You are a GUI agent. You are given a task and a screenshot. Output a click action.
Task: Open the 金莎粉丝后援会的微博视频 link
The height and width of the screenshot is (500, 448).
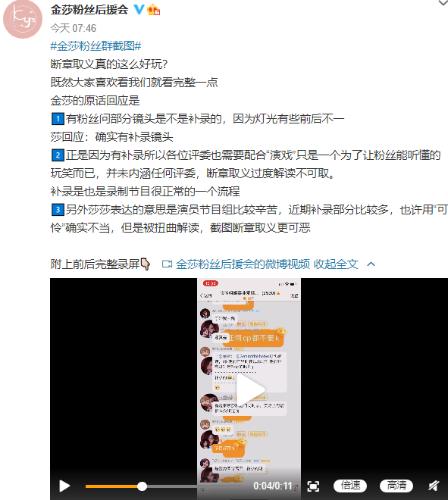click(x=243, y=264)
